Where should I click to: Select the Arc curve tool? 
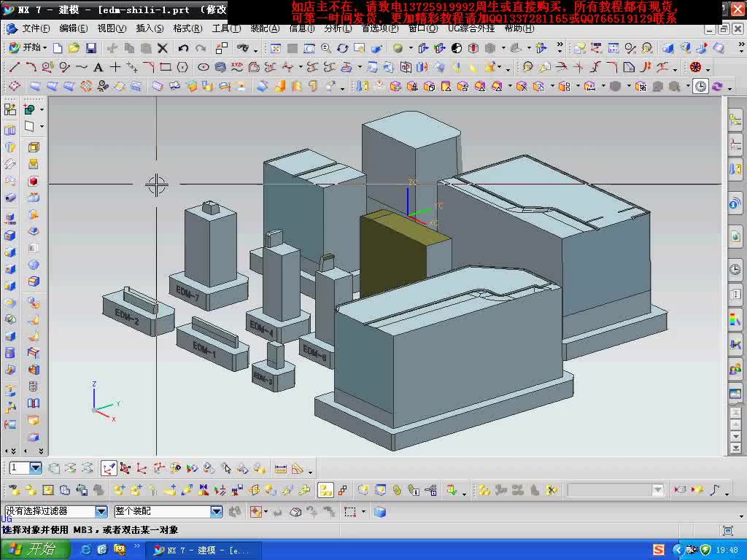pos(31,67)
